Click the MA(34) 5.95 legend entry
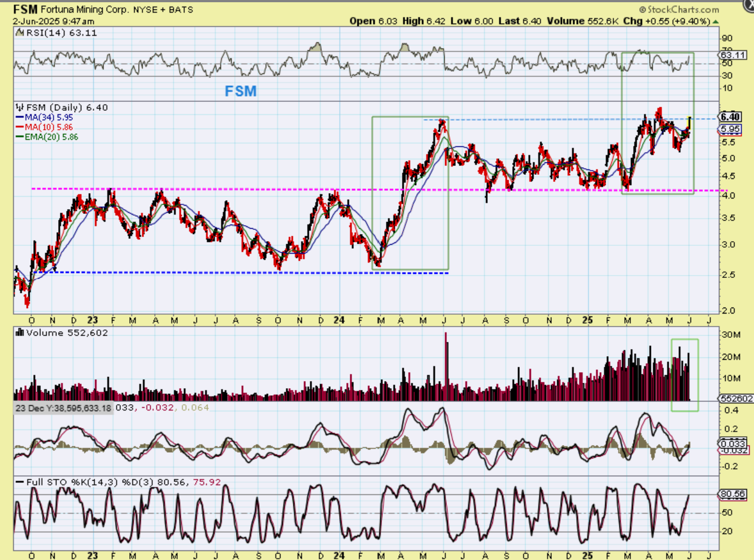754x560 pixels. tap(44, 117)
